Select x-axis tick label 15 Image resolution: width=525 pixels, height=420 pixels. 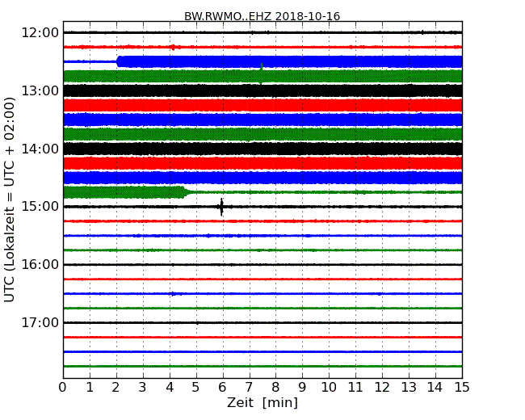[462, 388]
